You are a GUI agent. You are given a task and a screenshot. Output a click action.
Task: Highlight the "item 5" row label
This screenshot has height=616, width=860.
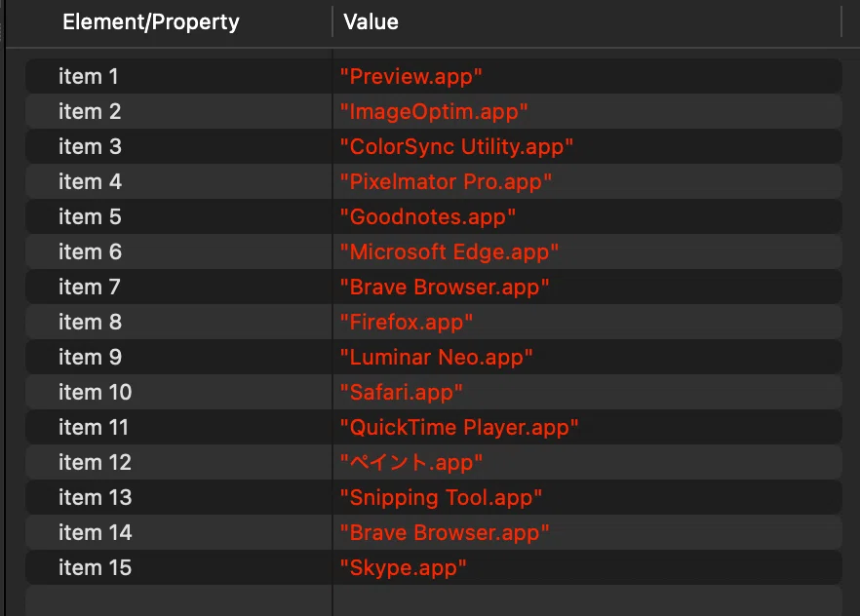[x=90, y=216]
